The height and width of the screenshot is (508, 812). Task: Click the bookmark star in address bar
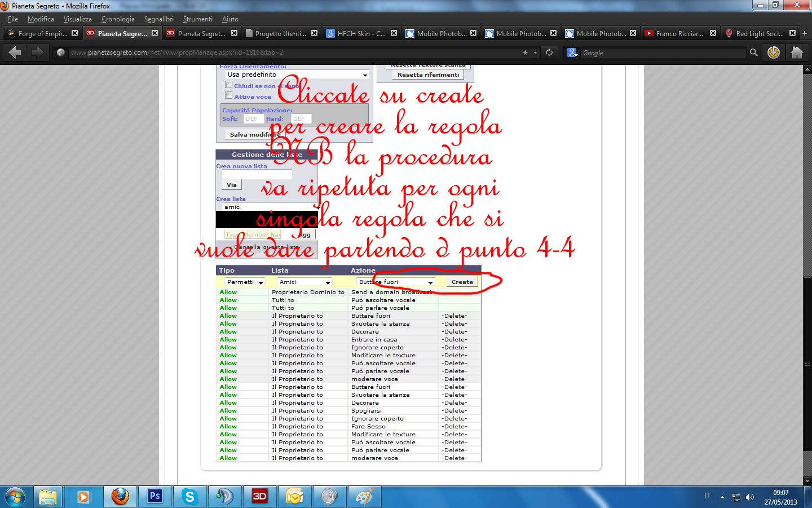[x=525, y=52]
